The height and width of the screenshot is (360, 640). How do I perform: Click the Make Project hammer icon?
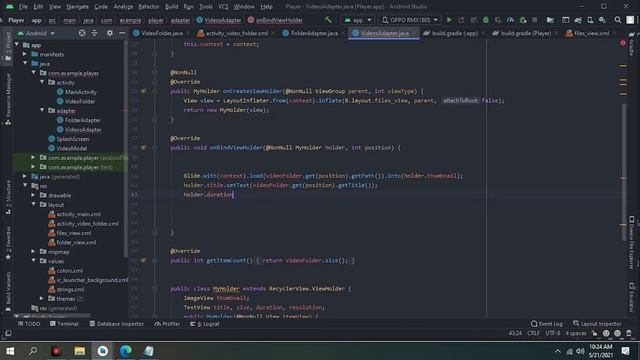(328, 20)
